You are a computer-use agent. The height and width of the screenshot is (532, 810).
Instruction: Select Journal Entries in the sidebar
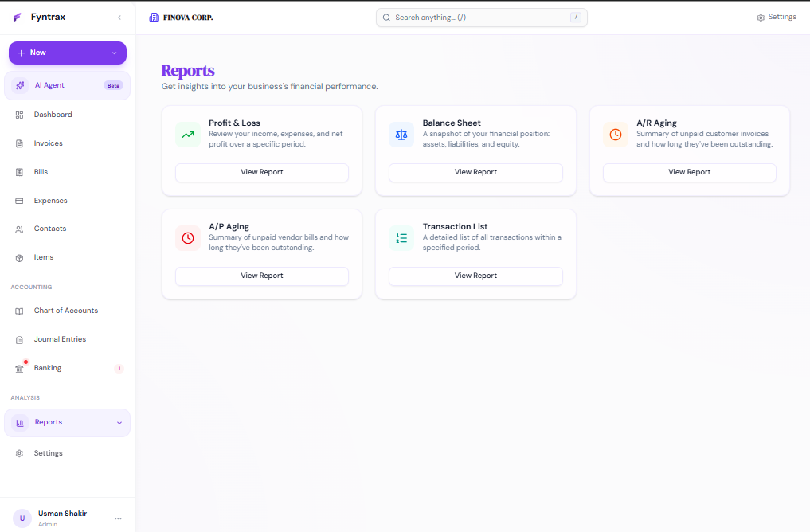click(67, 339)
